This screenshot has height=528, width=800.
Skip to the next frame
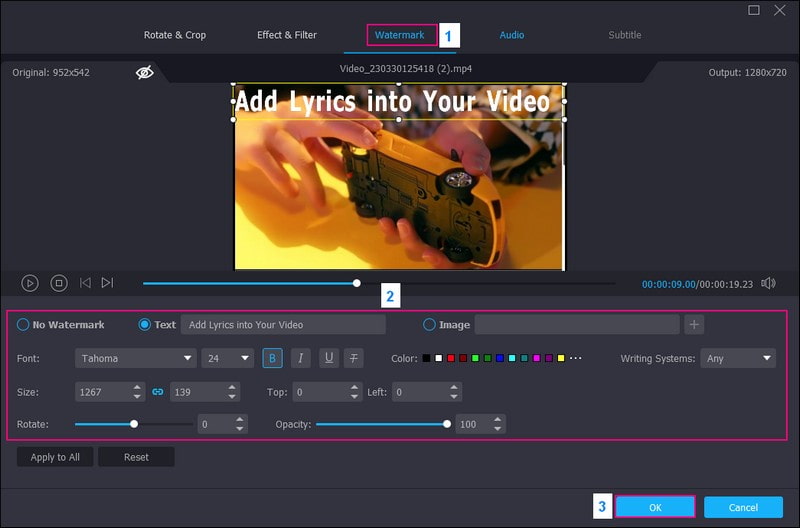point(108,283)
